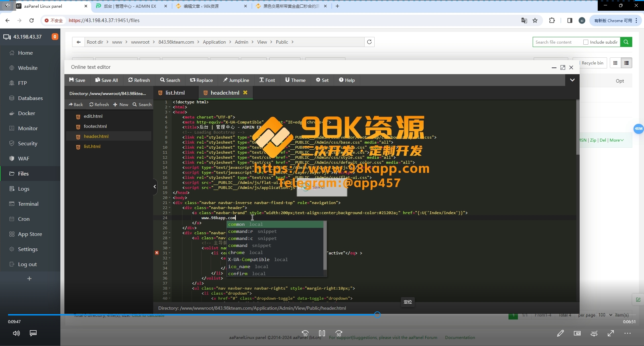
Task: Mute the video volume
Action: point(16,333)
